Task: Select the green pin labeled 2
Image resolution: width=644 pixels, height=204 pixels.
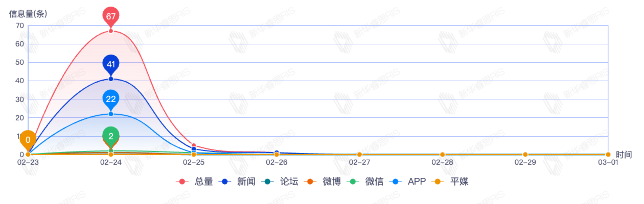Action: (x=111, y=136)
